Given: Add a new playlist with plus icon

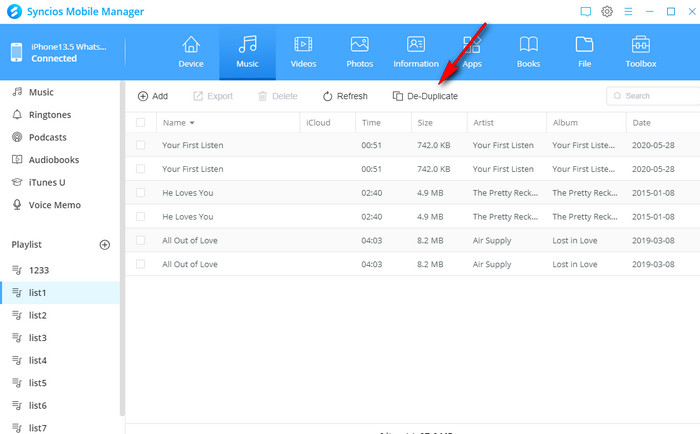Looking at the screenshot, I should click(104, 245).
